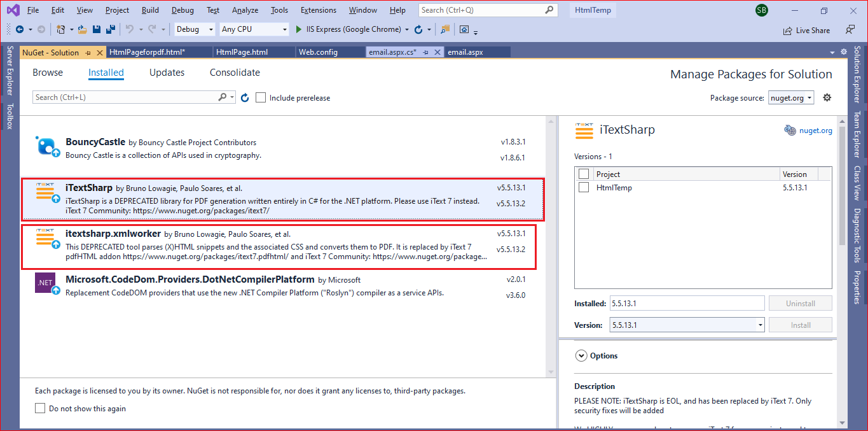868x431 pixels.
Task: Click the home window icon beside Find in Files
Action: pos(464,29)
